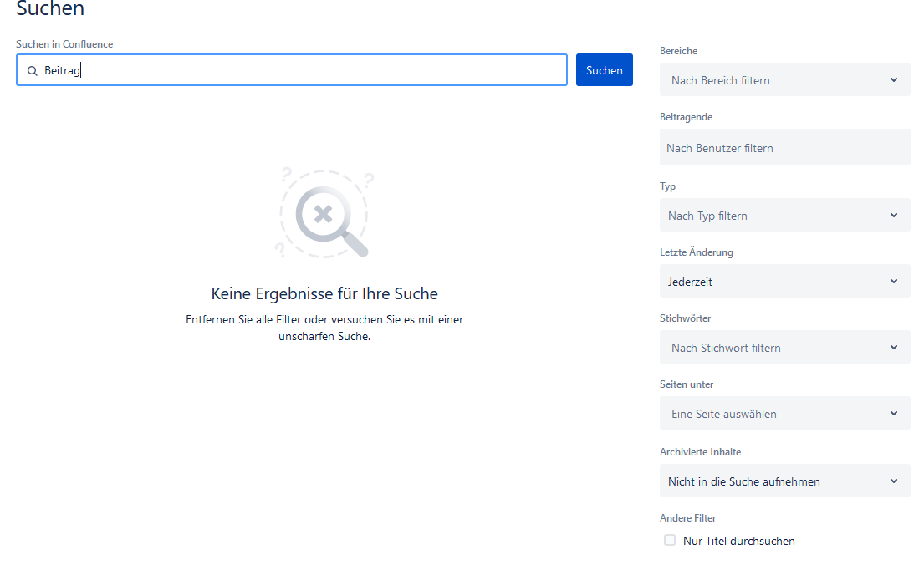Click the blue Suchen button
This screenshot has height=570, width=924.
pos(604,70)
